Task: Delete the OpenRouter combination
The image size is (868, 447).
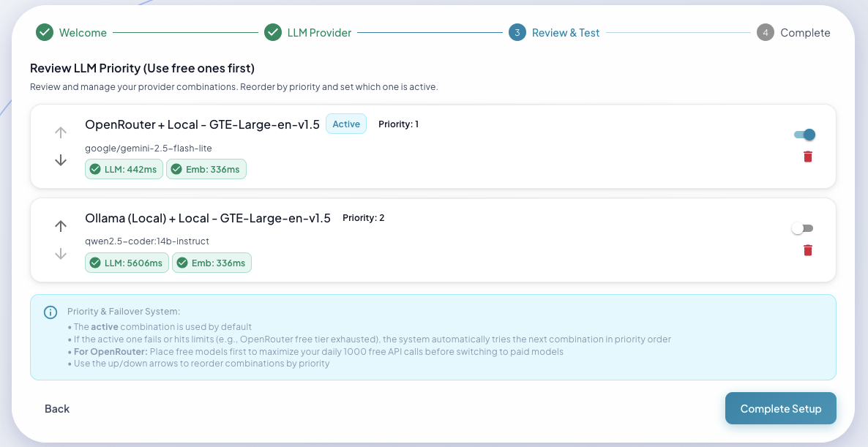Action: (x=807, y=156)
